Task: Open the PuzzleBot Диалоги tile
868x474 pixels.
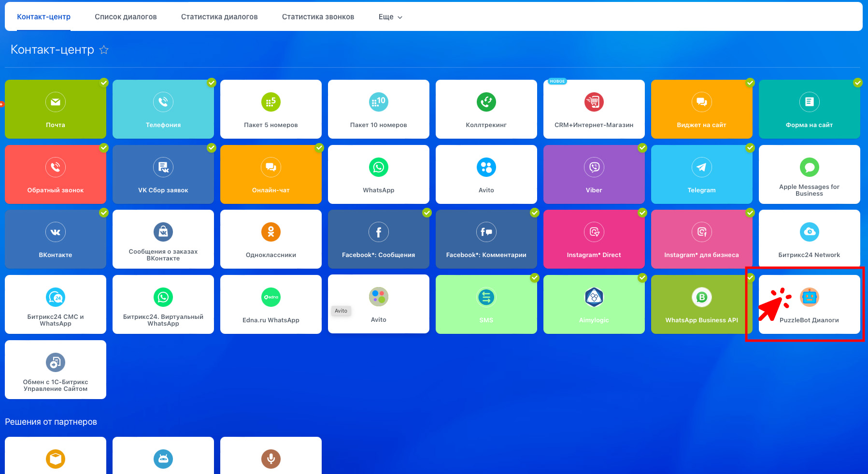Action: click(x=810, y=304)
